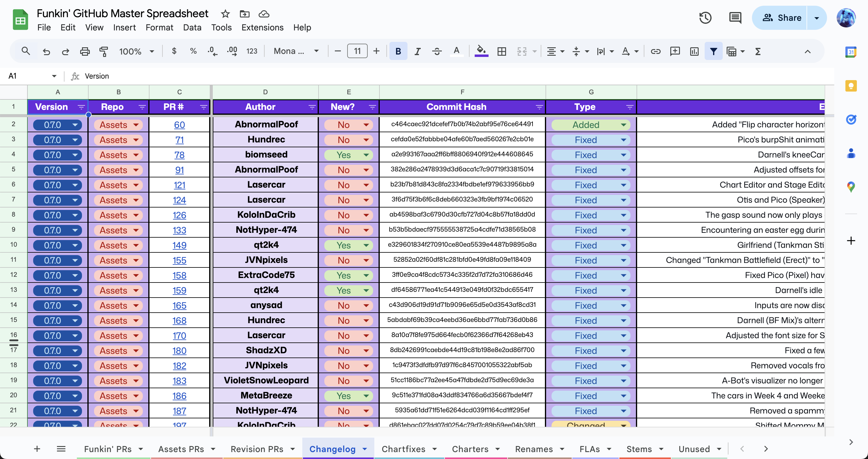Open the borders menu

click(502, 51)
